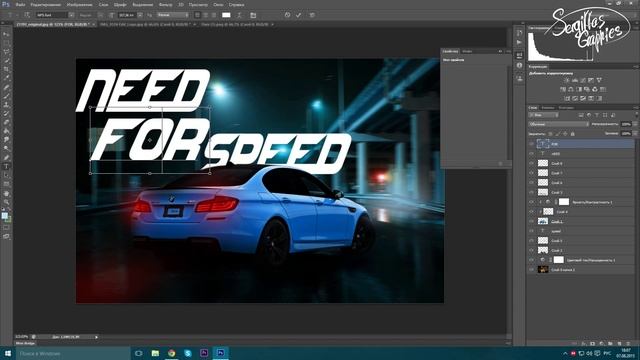This screenshot has height=360, width=640.
Task: Select the Zoom tool
Action: click(x=6, y=202)
